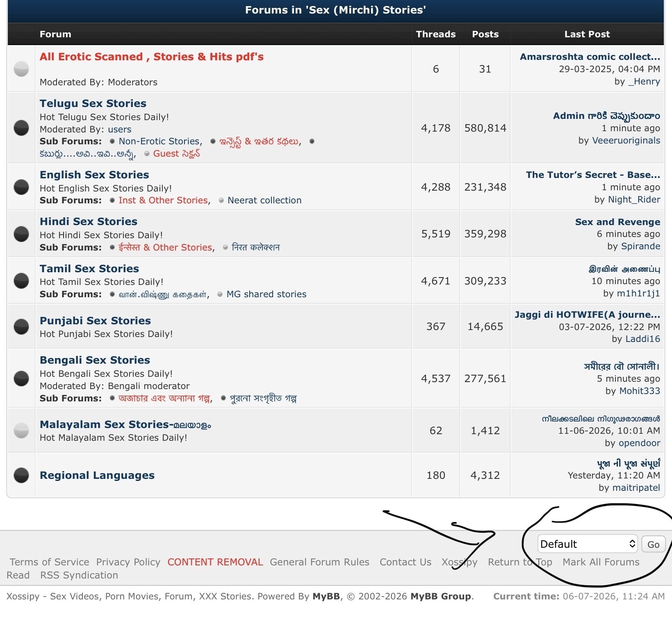Click Contact Us footer link
Screen dimensions: 672x624
[405, 562]
